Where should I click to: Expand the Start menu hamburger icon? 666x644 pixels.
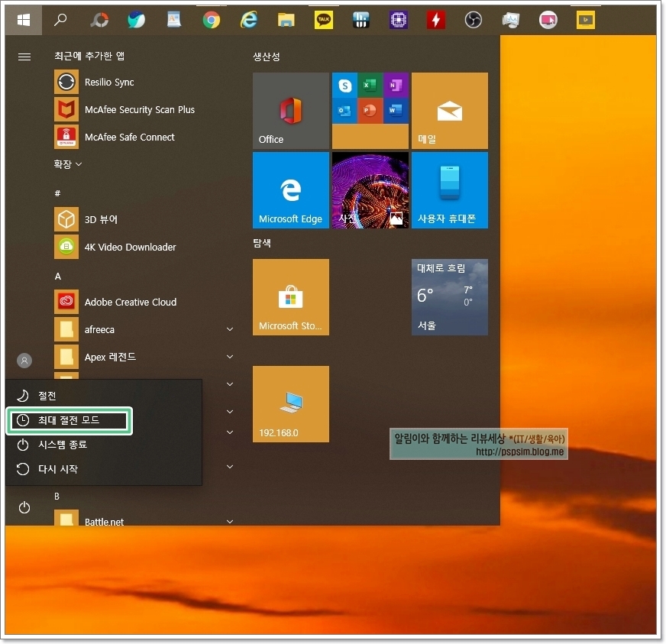click(x=24, y=57)
